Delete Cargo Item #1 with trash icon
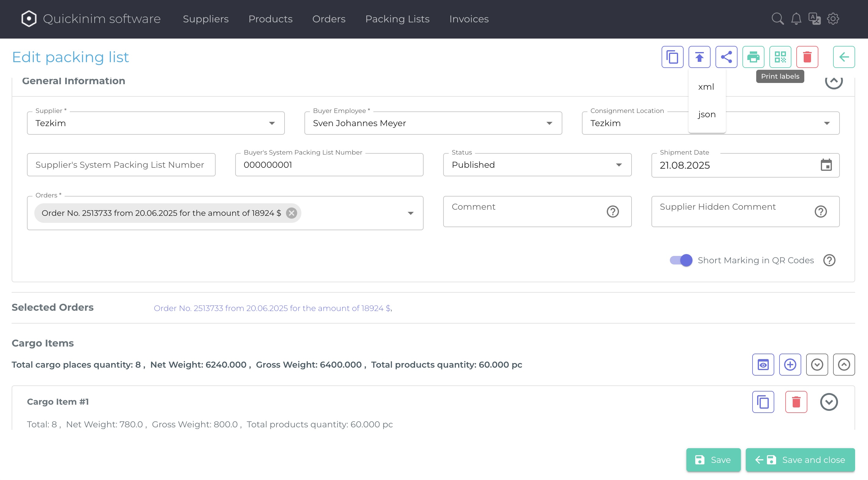 click(796, 402)
